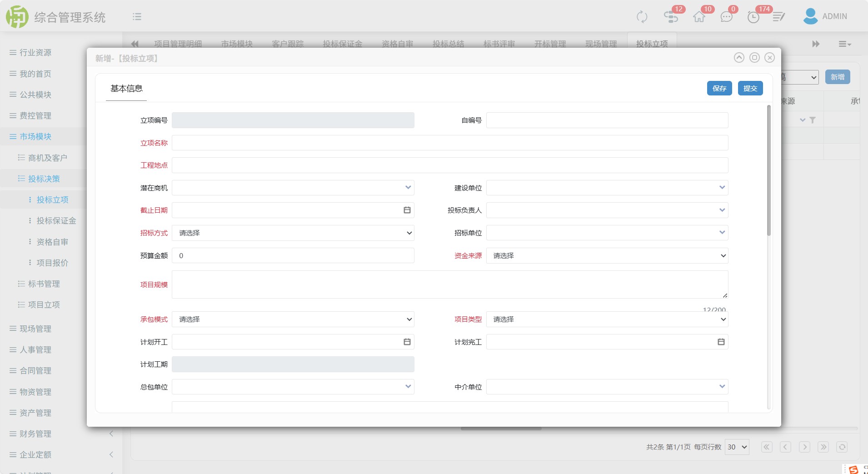
Task: Open the 资金来源 dropdown
Action: (607, 256)
